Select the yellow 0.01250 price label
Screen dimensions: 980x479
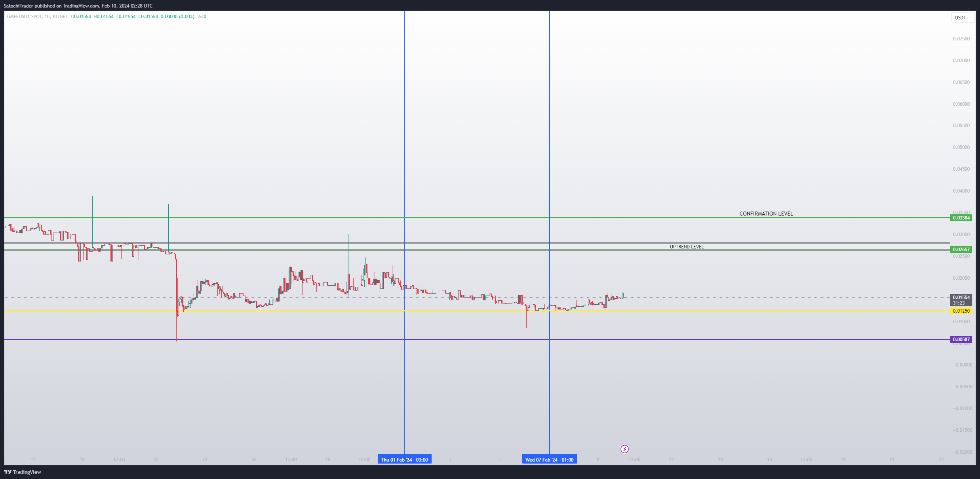961,311
